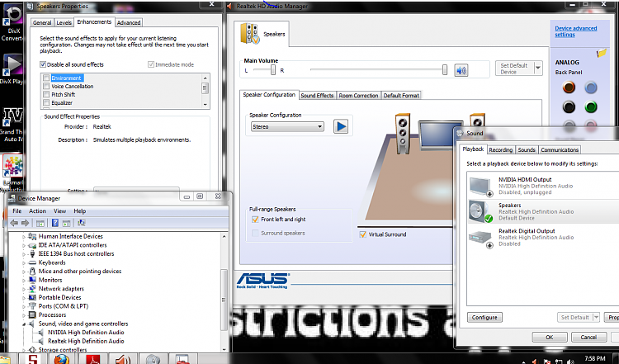Click Show/Hide console tree icon in Device Manager
Image resolution: width=619 pixels, height=364 pixels.
[40, 223]
